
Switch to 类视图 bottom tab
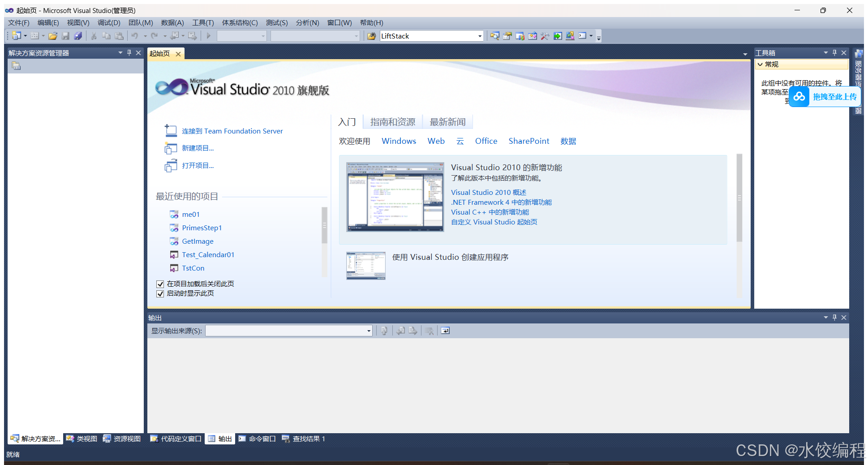pyautogui.click(x=82, y=439)
